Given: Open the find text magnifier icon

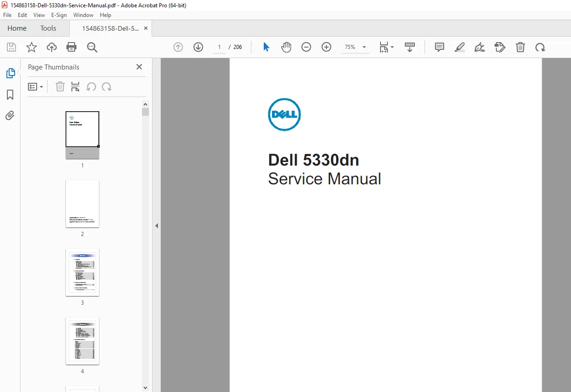Looking at the screenshot, I should pos(92,47).
